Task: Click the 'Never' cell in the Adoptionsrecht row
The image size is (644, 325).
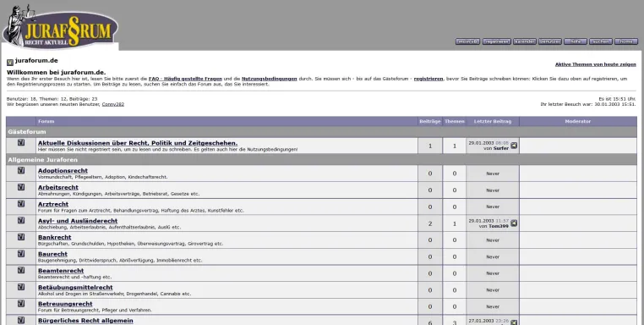Action: click(x=493, y=174)
